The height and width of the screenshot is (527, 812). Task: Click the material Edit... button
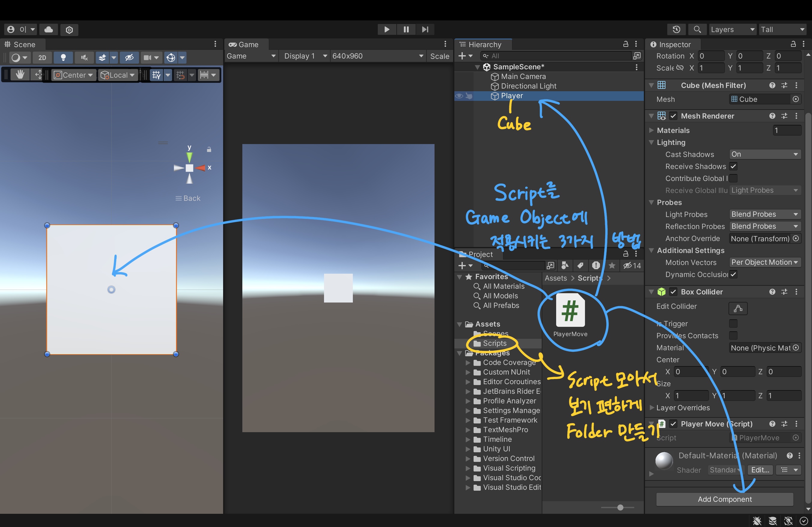tap(760, 470)
